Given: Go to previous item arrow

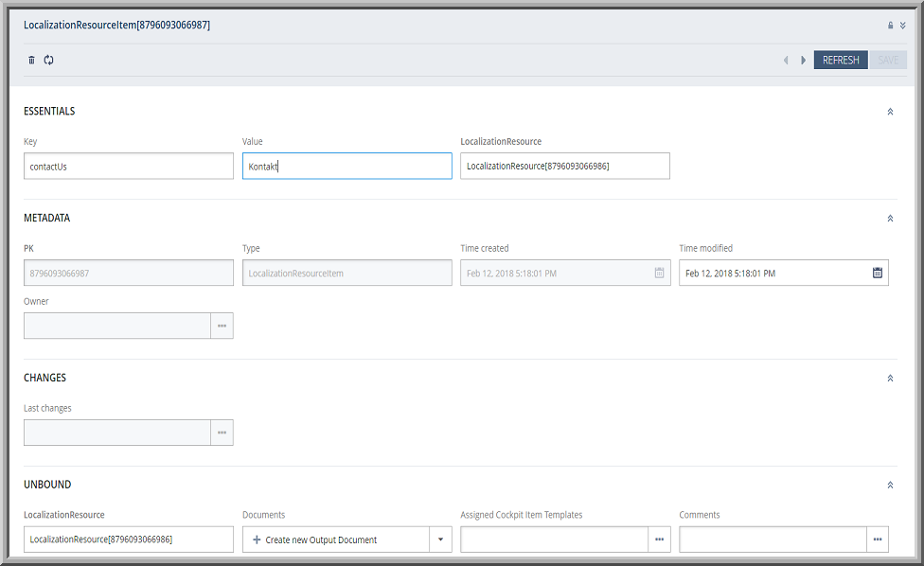Looking at the screenshot, I should pos(785,61).
